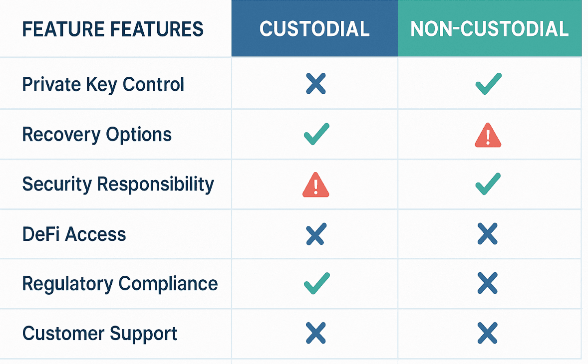Image resolution: width=588 pixels, height=364 pixels.
Task: Select the green checkmark in Custodial Recovery Options
Action: [x=316, y=134]
